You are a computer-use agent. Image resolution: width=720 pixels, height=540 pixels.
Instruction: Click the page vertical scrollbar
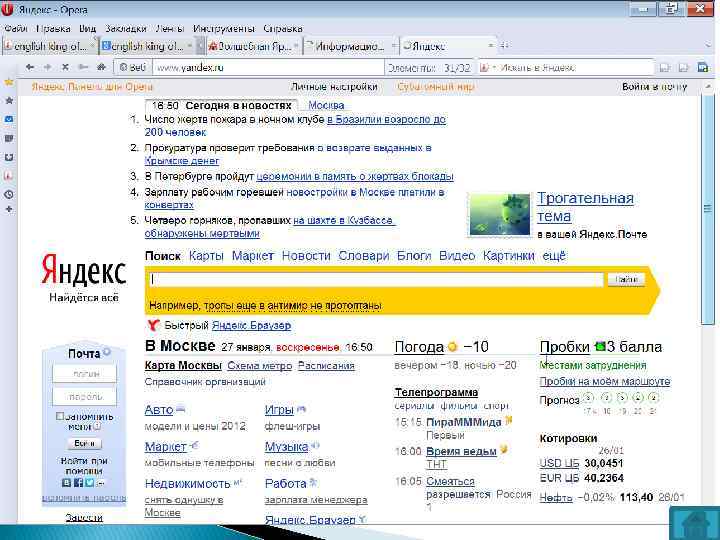point(707,210)
